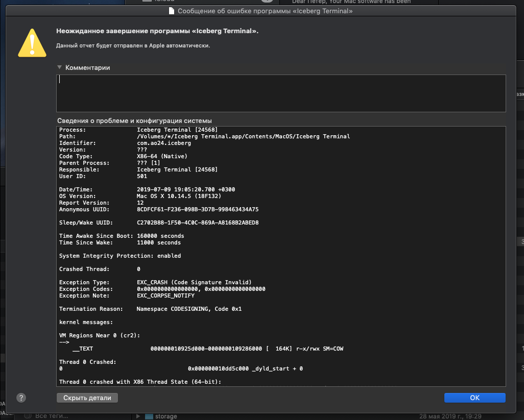Click 'User ID: 501' line

(103, 176)
